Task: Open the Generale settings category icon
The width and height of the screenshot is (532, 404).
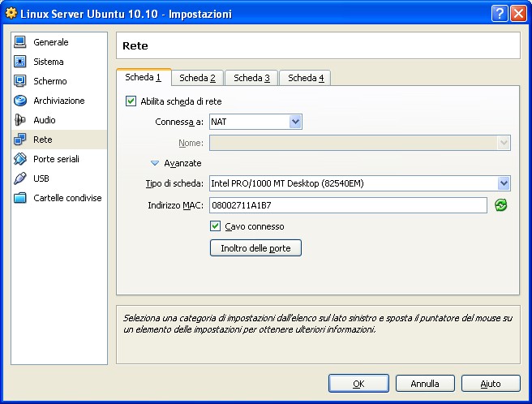Action: pyautogui.click(x=20, y=42)
